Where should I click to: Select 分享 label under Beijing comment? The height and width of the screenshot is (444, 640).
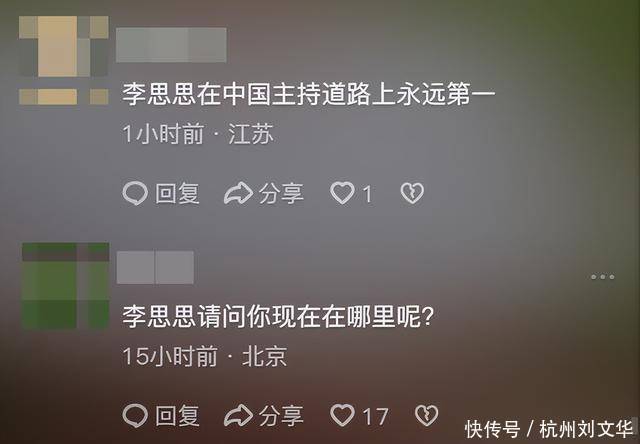(x=281, y=416)
